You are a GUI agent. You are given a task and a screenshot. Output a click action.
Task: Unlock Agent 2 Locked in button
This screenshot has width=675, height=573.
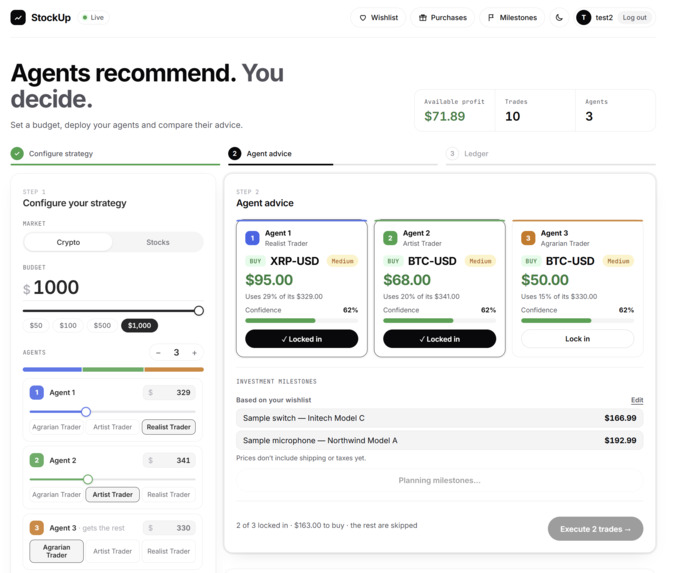click(440, 339)
